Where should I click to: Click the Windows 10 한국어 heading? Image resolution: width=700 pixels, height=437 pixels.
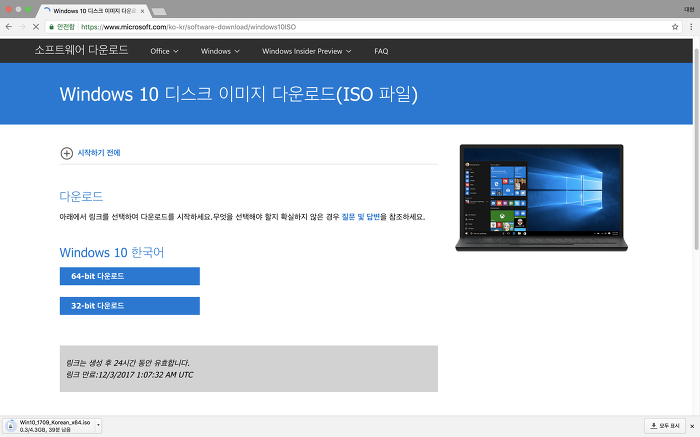(112, 253)
